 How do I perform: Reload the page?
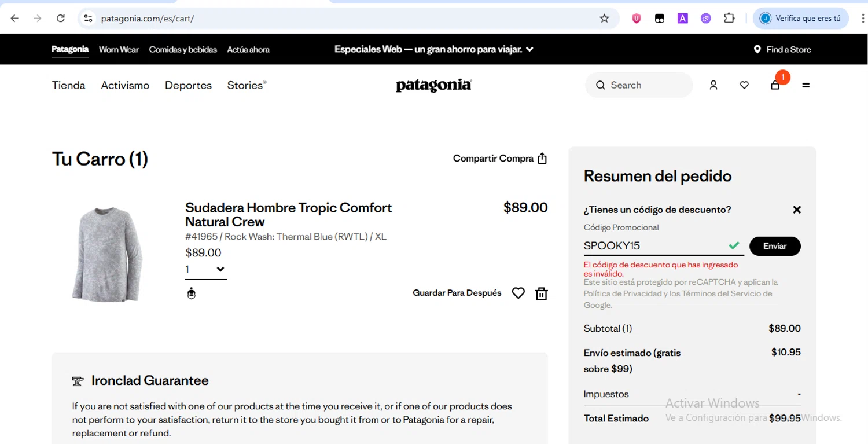(x=61, y=19)
